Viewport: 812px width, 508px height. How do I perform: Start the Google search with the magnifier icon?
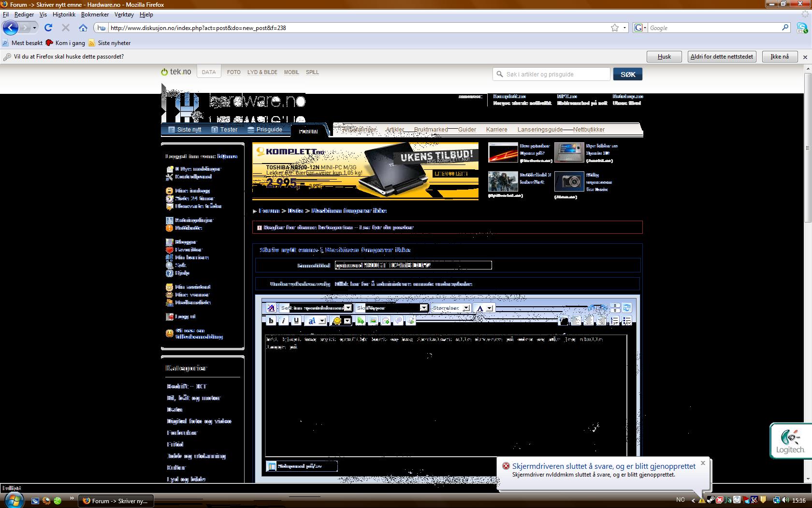point(785,28)
